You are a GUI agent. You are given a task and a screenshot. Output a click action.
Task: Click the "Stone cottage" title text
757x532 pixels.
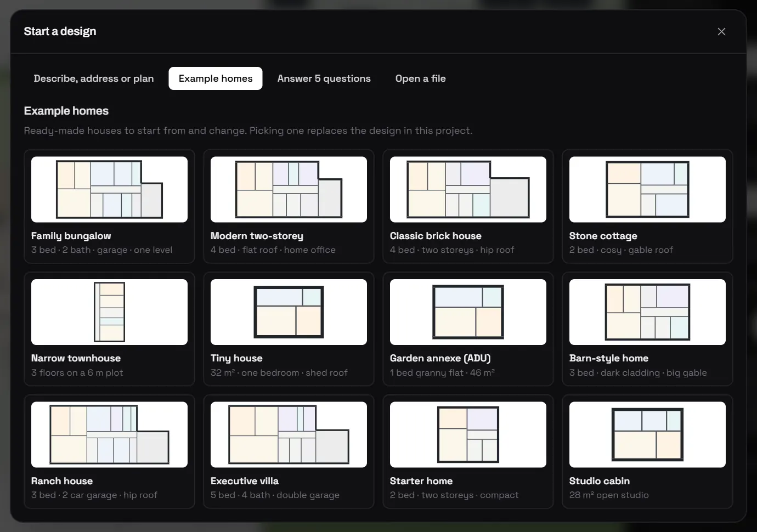click(x=603, y=236)
